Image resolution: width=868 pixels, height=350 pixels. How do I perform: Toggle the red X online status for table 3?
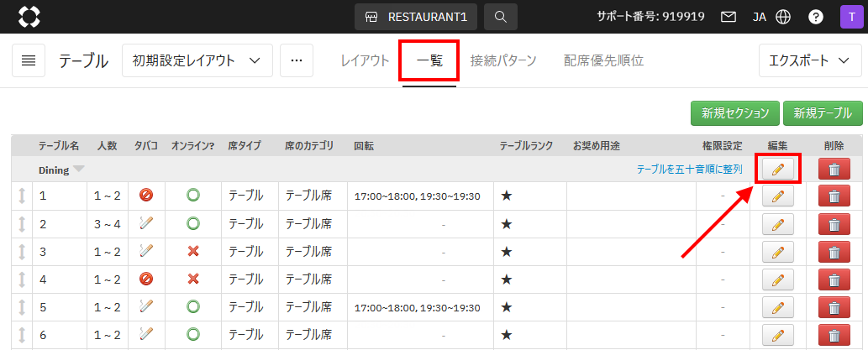193,252
